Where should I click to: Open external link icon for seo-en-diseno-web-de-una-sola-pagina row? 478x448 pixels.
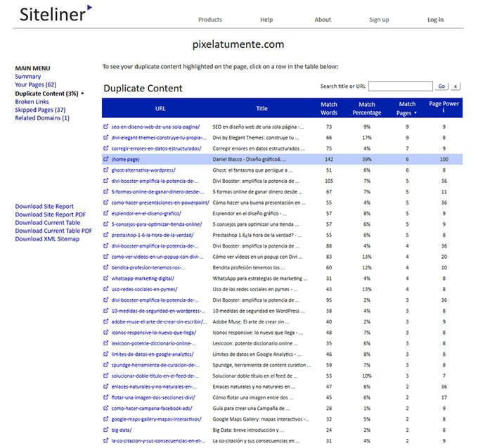[x=105, y=127]
